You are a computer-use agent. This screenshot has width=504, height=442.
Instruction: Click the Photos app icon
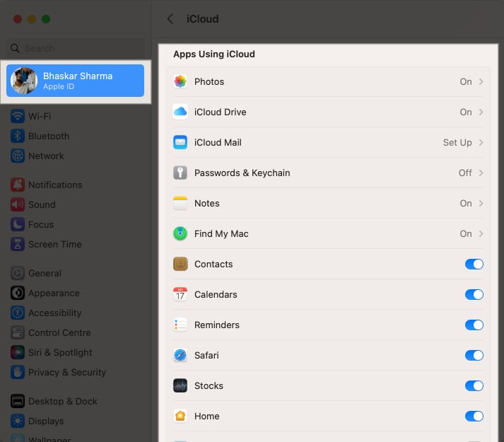click(180, 81)
